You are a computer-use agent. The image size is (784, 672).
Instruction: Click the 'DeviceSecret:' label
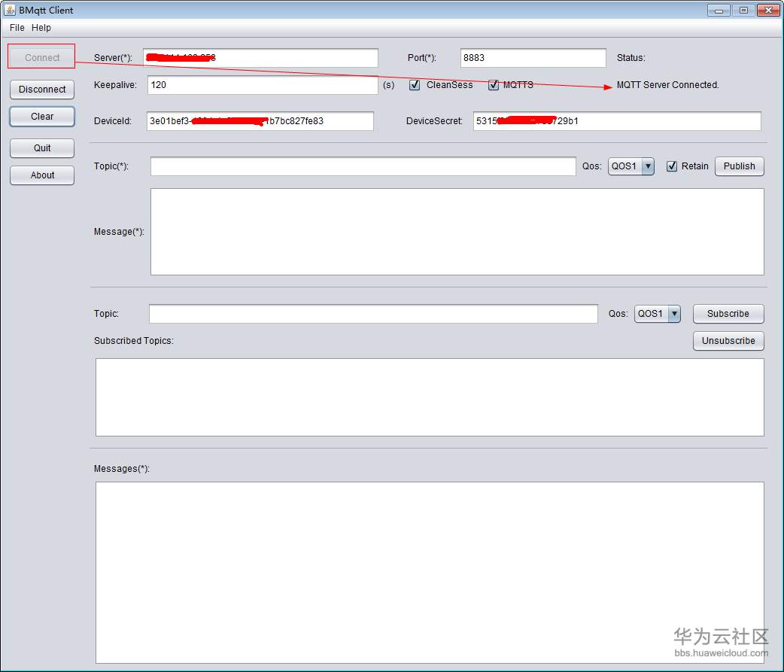pos(434,121)
